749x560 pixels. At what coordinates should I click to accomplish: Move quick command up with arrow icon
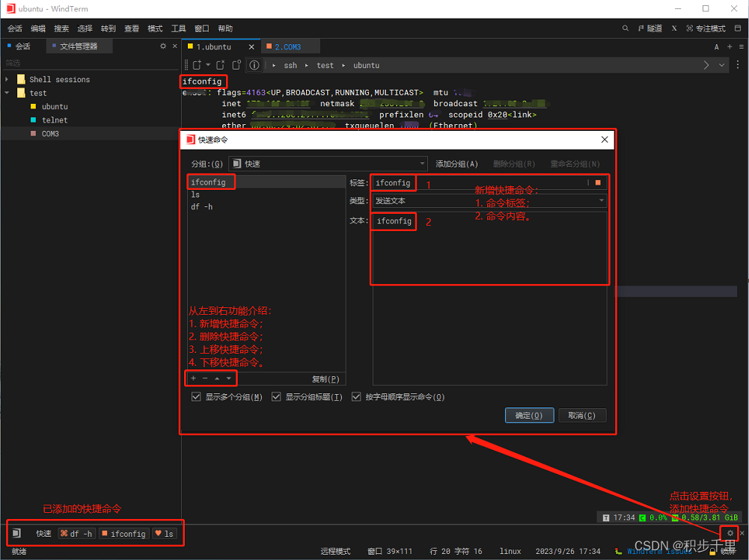click(217, 378)
